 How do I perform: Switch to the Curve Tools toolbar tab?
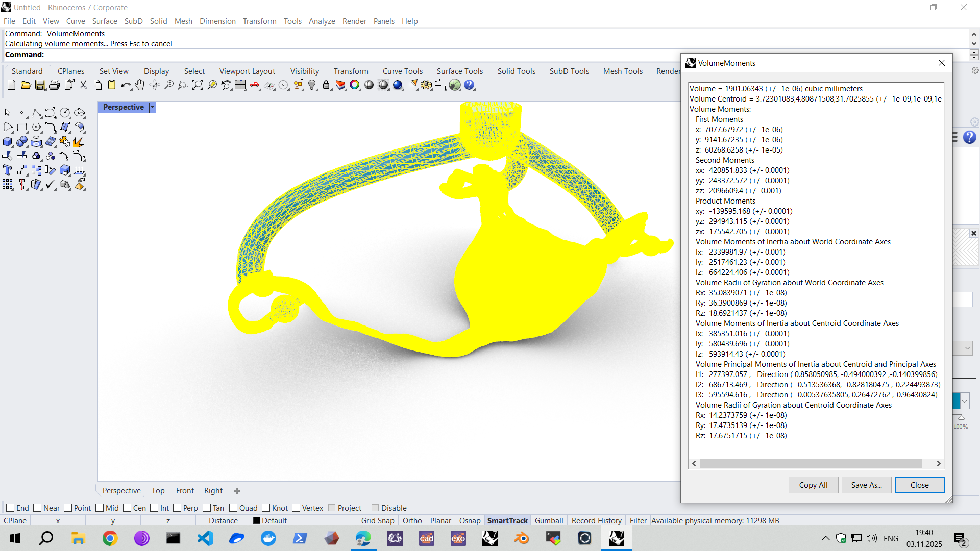pos(403,71)
